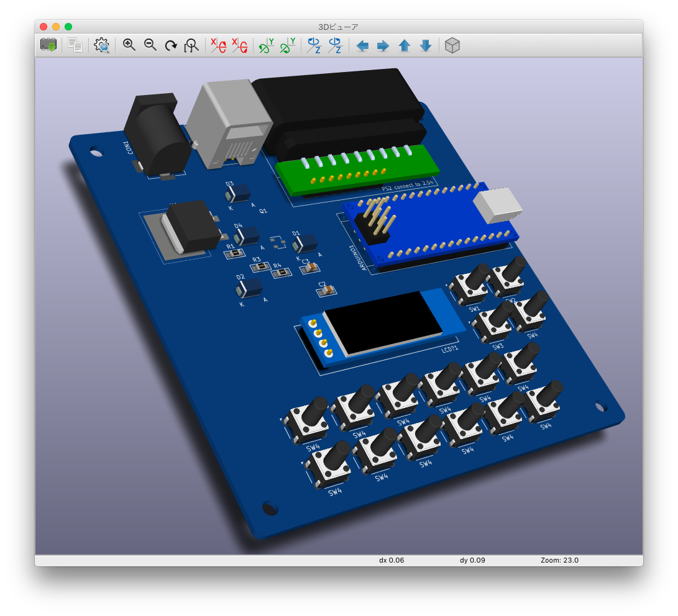Move the board down with the blue arrow
The width and height of the screenshot is (678, 616).
point(426,45)
